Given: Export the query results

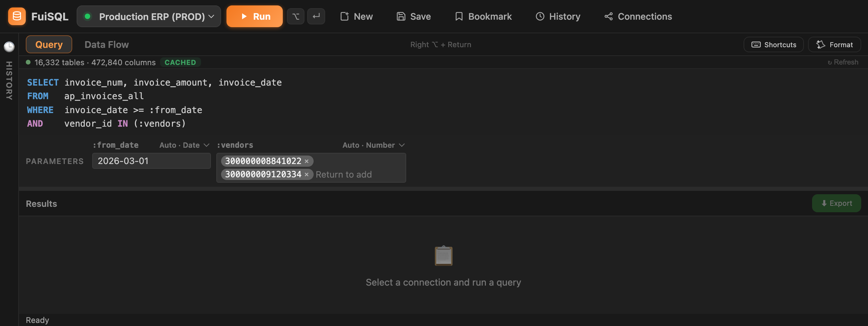Looking at the screenshot, I should tap(836, 203).
